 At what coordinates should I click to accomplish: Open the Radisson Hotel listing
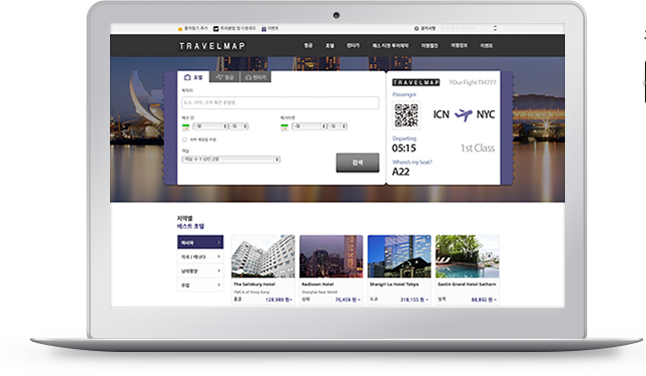[331, 270]
